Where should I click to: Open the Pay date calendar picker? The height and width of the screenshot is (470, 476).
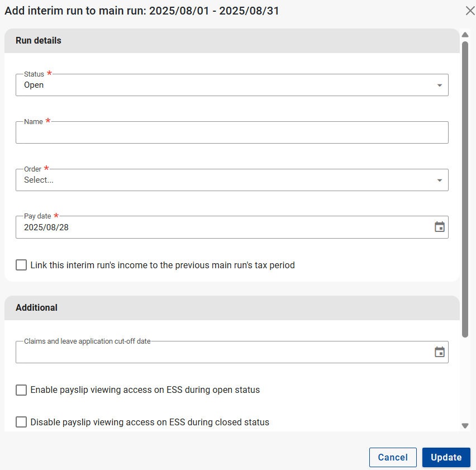point(440,227)
